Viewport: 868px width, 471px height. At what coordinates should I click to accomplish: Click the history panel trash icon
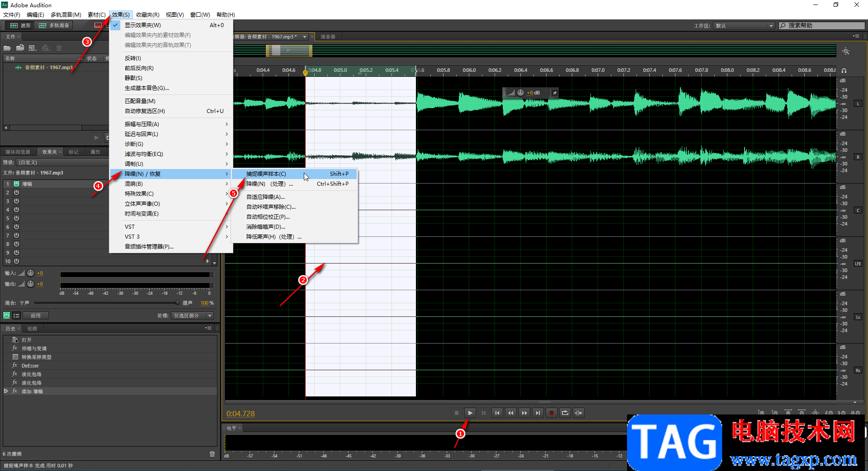tap(212, 454)
